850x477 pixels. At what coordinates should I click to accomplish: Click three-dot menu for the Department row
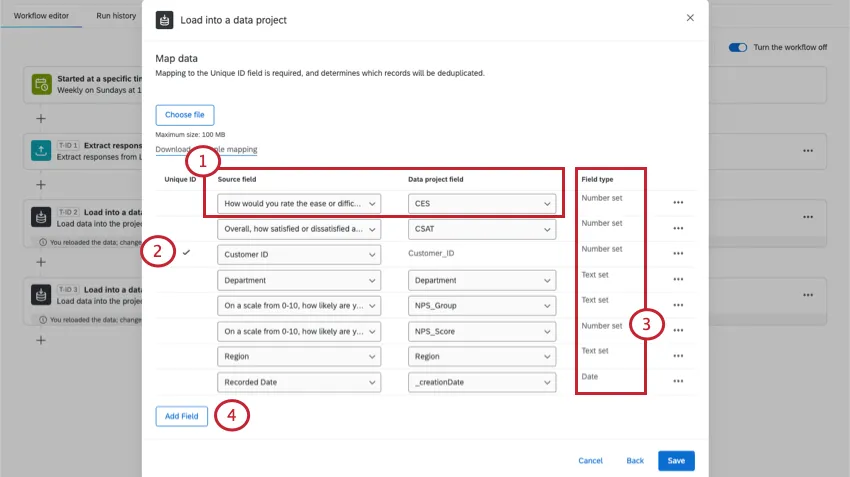[678, 280]
